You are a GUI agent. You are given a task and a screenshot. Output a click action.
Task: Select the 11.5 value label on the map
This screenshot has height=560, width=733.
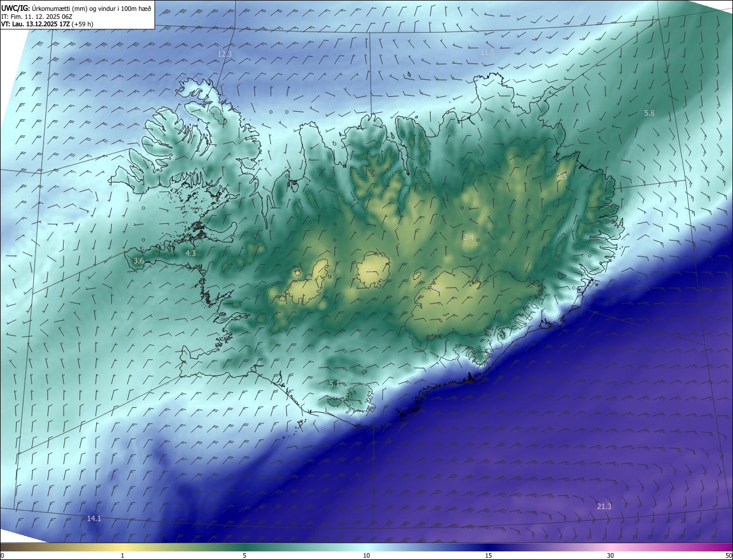tap(487, 52)
